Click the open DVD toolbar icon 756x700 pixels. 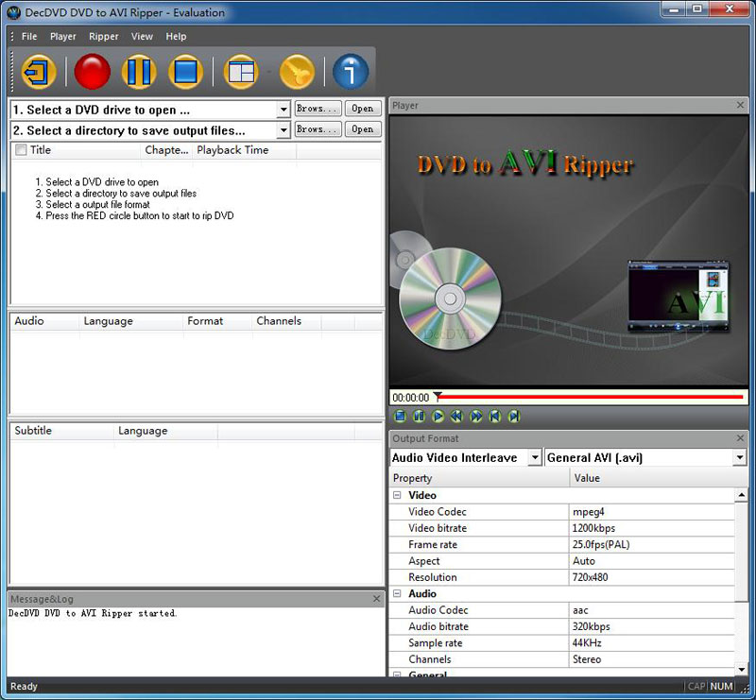39,72
